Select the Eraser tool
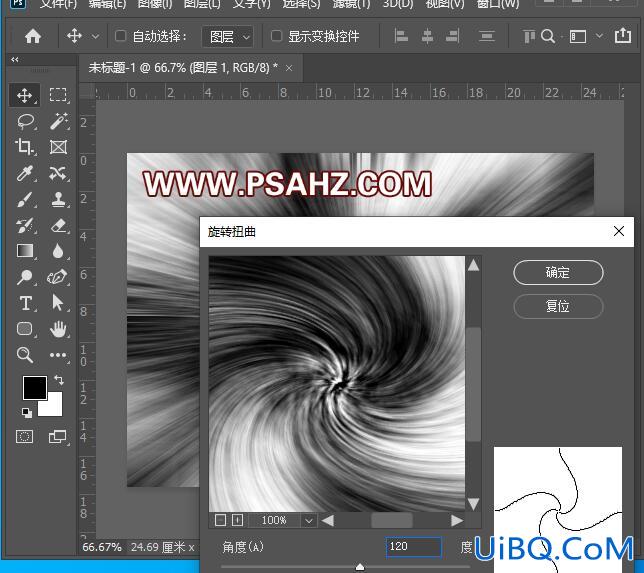This screenshot has width=644, height=573. (58, 226)
